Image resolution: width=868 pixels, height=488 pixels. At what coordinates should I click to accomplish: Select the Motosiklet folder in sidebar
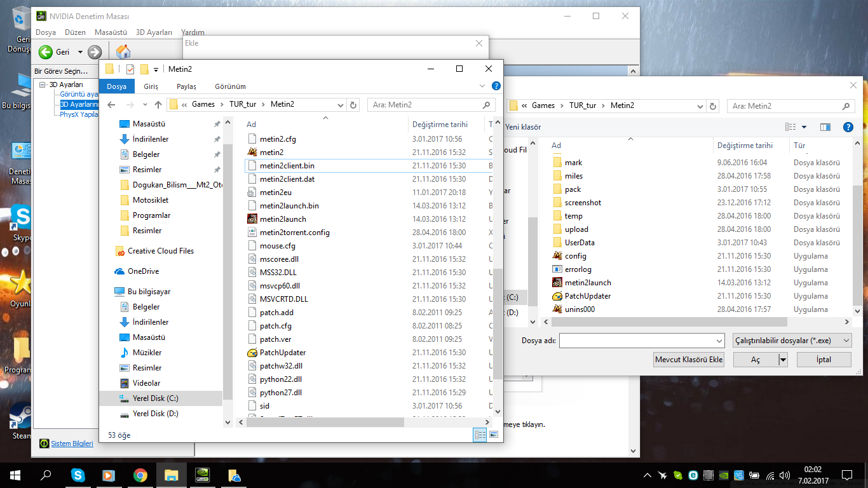150,200
